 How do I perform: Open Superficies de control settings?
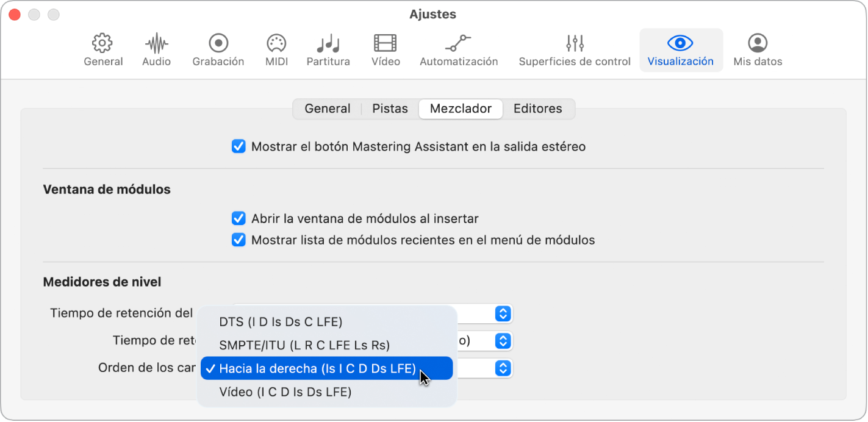573,49
